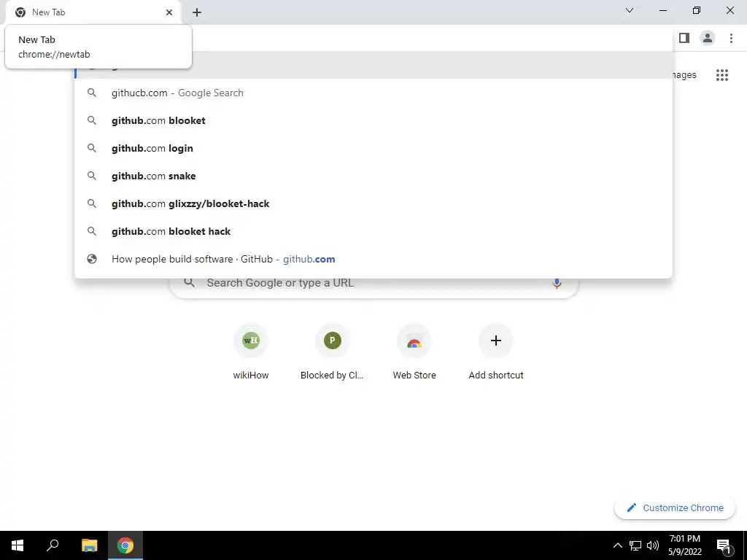
Task: Open the Blocked by Cl... shortcut
Action: pyautogui.click(x=332, y=352)
